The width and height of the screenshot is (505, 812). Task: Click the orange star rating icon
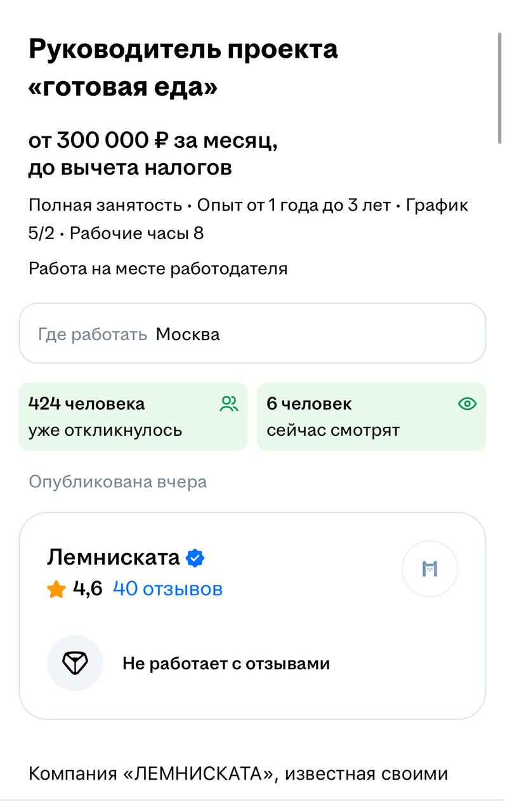point(56,590)
